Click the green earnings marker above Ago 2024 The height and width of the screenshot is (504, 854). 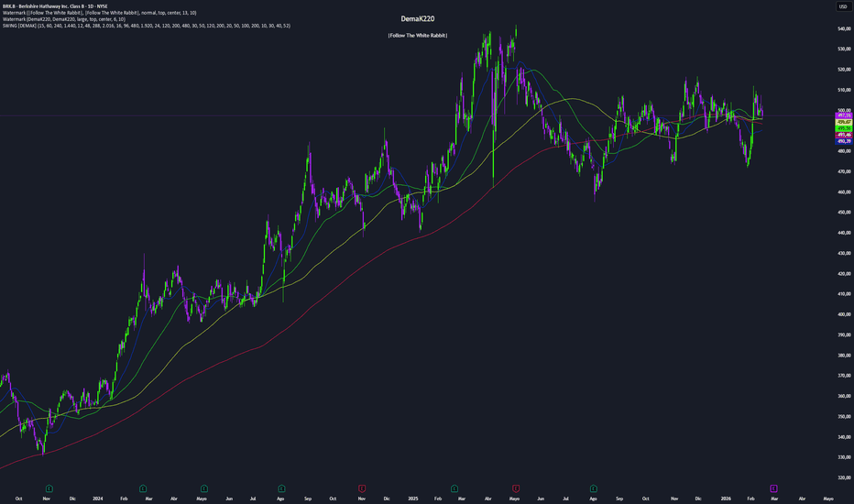tap(280, 488)
